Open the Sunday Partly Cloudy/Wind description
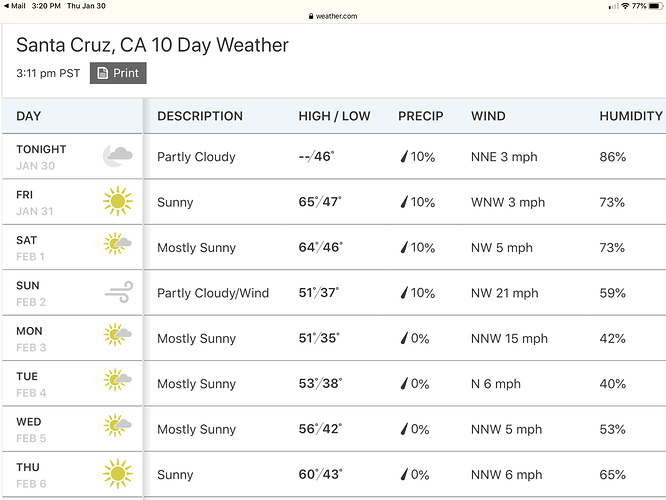666x500 pixels. (x=213, y=293)
